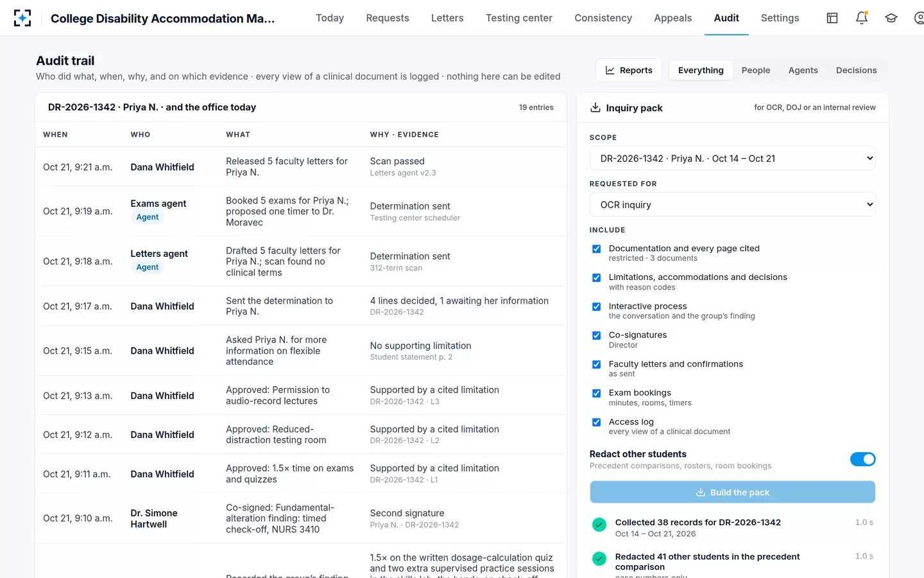Click the '19 entries' count

(536, 108)
